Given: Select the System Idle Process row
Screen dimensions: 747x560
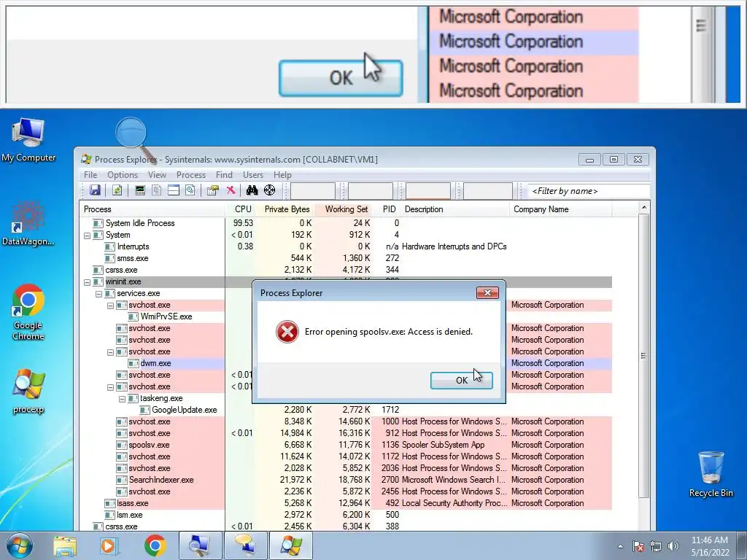Looking at the screenshot, I should click(346, 223).
